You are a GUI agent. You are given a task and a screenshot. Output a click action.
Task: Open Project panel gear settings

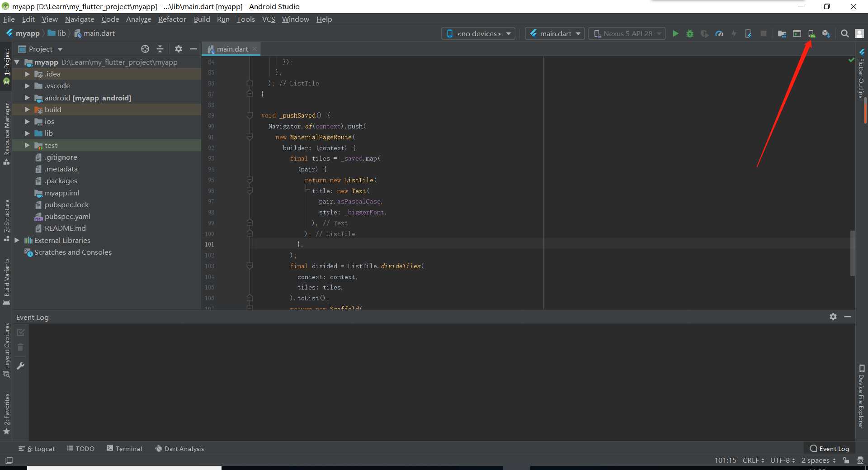tap(179, 49)
